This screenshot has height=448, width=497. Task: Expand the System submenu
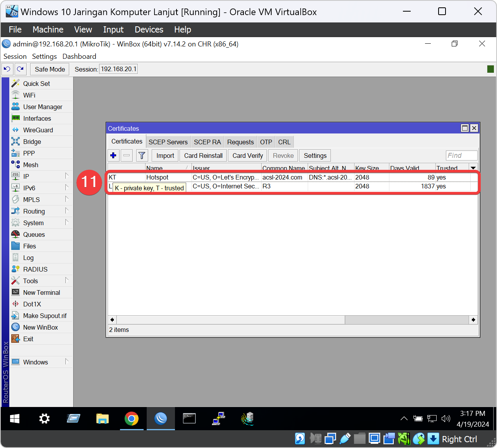[67, 222]
